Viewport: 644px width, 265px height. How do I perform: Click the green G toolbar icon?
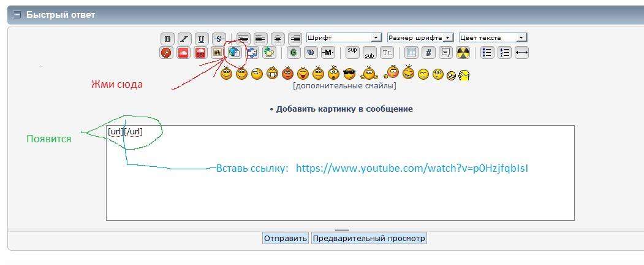pos(294,53)
